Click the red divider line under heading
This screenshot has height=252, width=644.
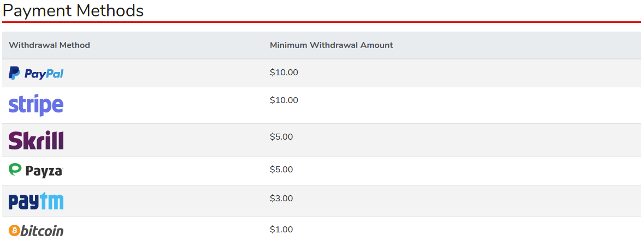321,22
